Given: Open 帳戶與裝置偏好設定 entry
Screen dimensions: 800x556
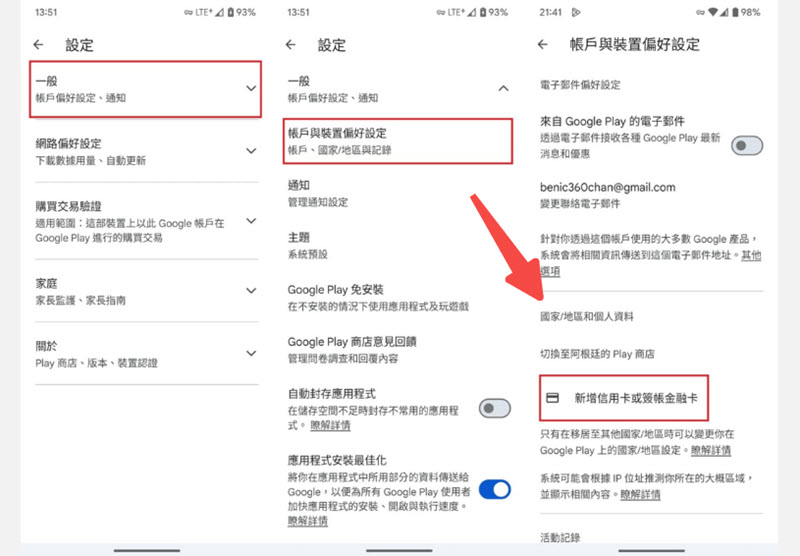Looking at the screenshot, I should 397,141.
